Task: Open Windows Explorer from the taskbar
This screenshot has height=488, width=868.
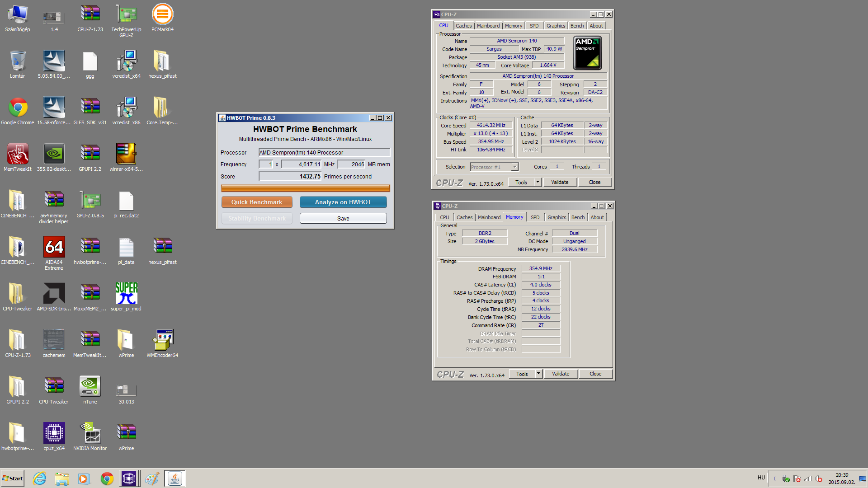Action: 62,479
